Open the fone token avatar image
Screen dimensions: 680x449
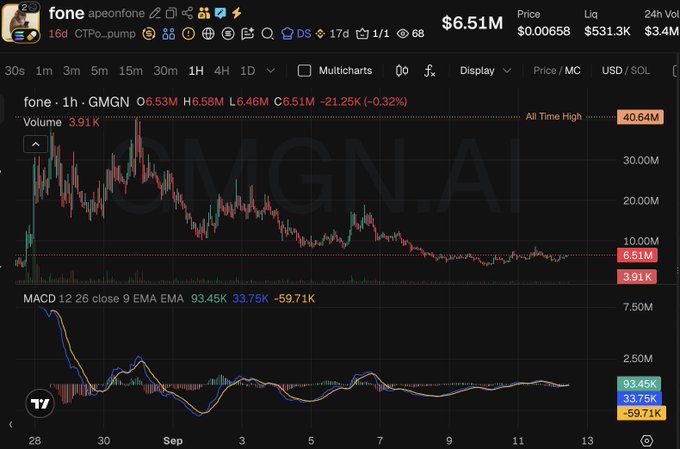(x=21, y=23)
